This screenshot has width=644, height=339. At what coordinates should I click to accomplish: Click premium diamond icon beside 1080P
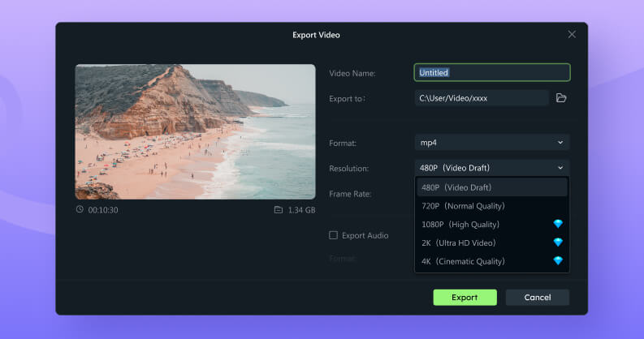click(558, 224)
